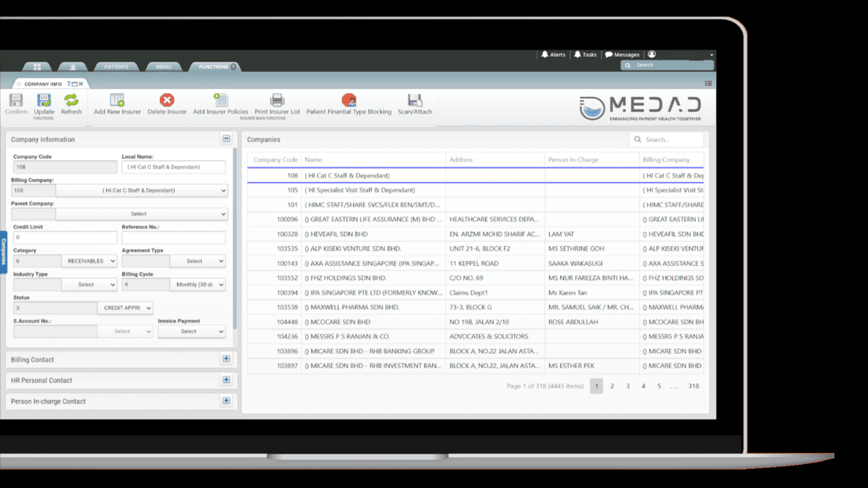Expand the HR Personal Contact section
Viewport: 868px width, 488px height.
click(x=226, y=380)
